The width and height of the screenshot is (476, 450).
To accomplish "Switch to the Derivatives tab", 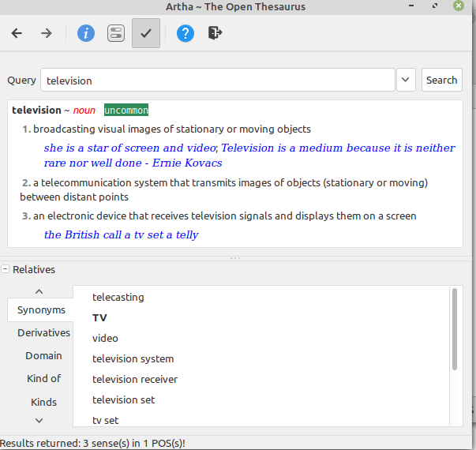I will click(x=43, y=333).
